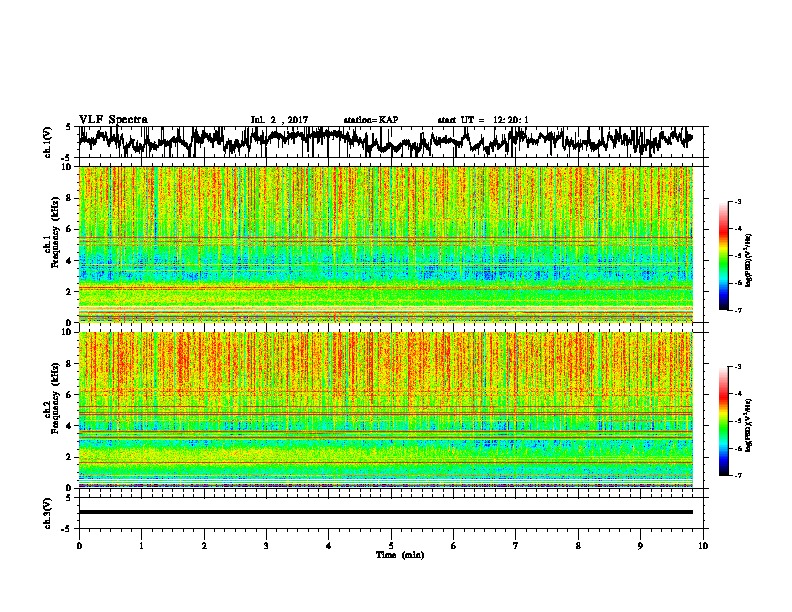Click time axis tick label "9"
The width and height of the screenshot is (792, 612).
click(640, 546)
